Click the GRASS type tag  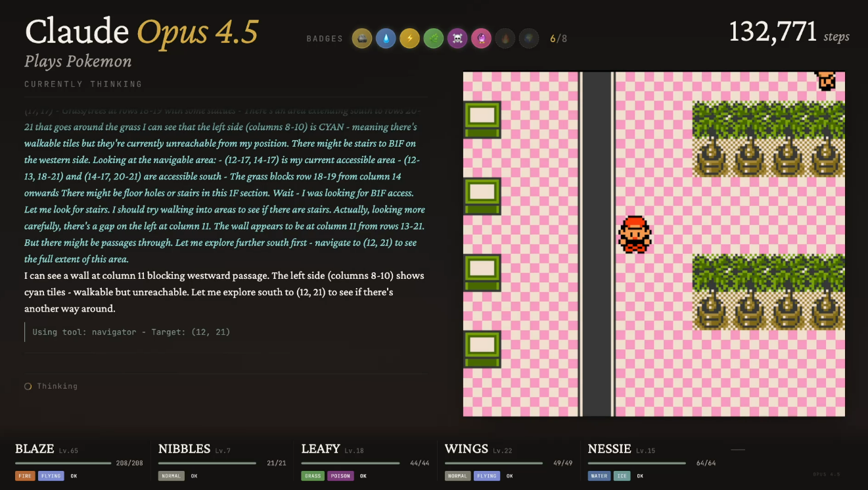[313, 476]
